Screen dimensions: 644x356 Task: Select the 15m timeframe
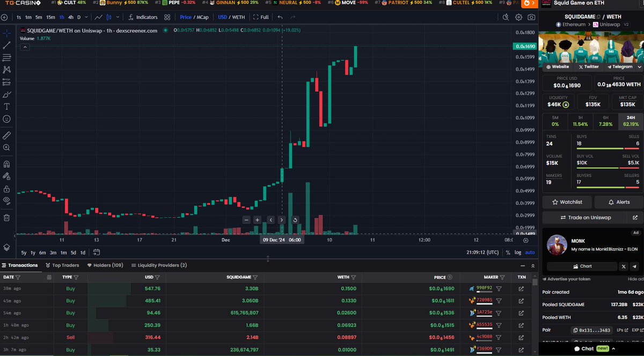[x=50, y=17]
